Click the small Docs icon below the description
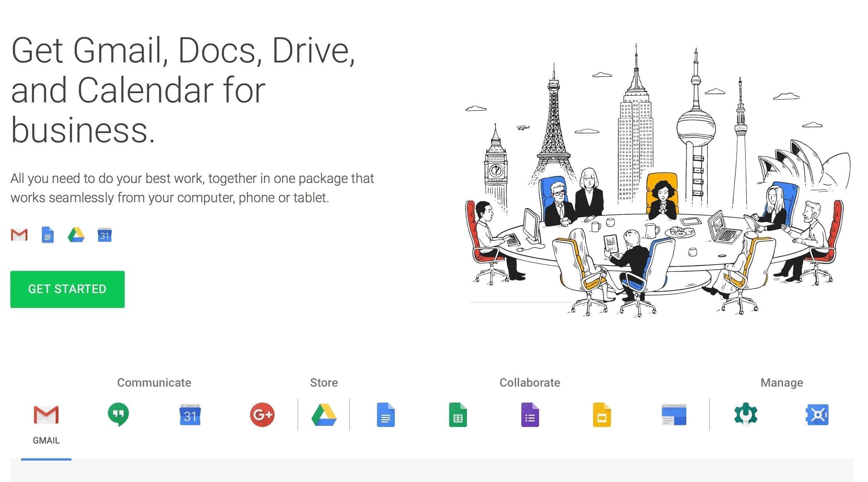Screen dimensions: 868x482 [x=48, y=235]
